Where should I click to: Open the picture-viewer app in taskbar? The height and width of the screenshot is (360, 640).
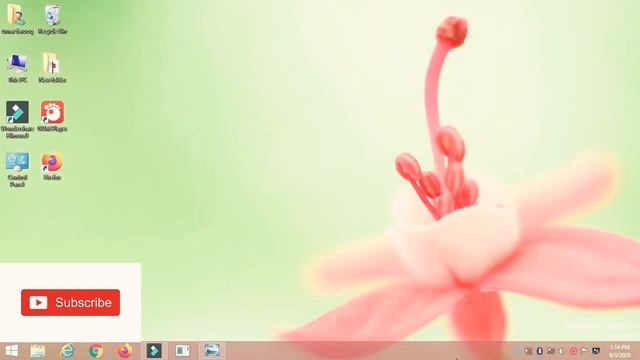[x=211, y=351]
